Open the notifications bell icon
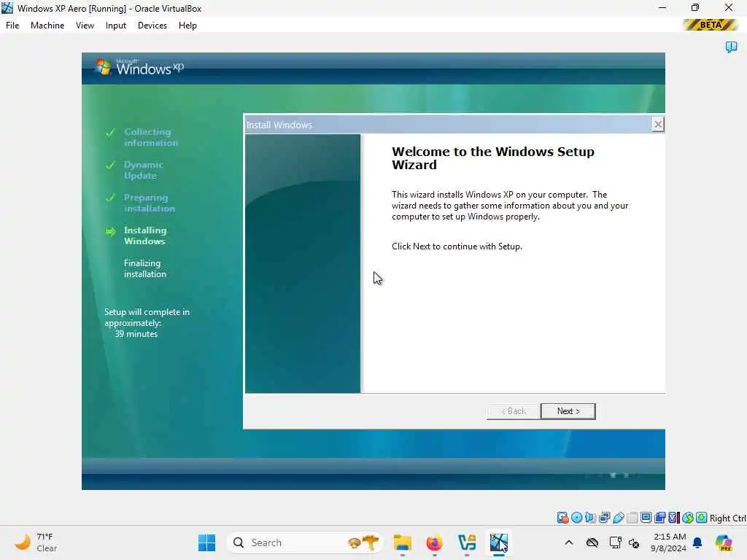This screenshot has height=560, width=747. tap(697, 542)
